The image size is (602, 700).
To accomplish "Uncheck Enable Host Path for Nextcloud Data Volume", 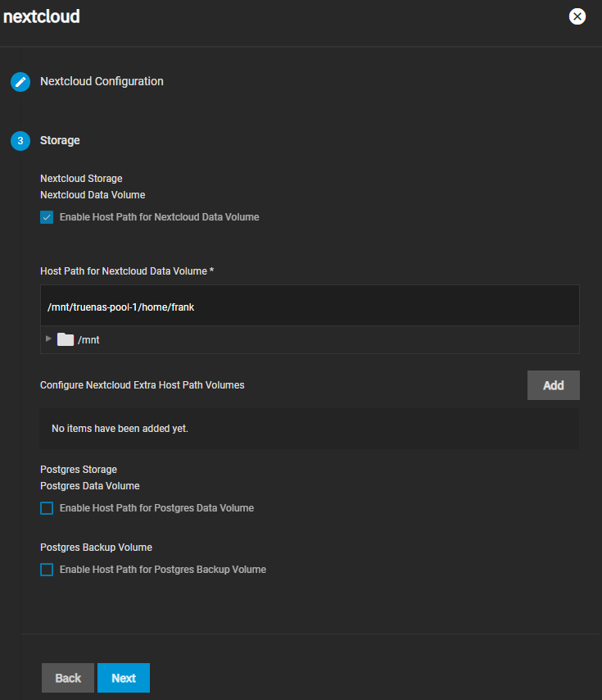I will click(x=47, y=217).
